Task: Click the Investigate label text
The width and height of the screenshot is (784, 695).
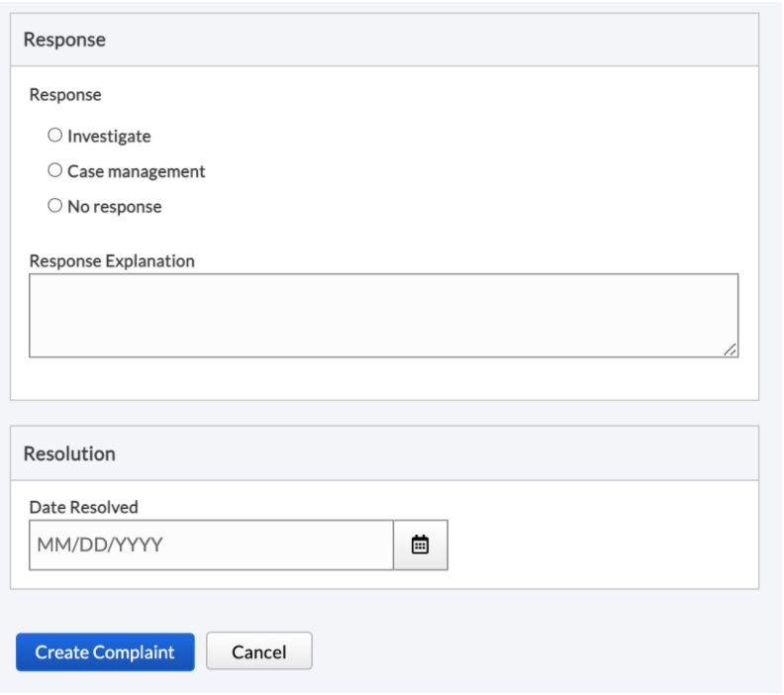Action: click(x=109, y=137)
